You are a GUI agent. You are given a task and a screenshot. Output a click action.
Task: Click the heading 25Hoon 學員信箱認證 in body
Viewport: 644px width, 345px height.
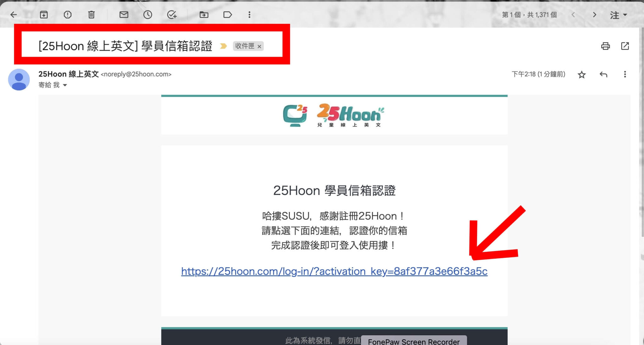(x=334, y=191)
